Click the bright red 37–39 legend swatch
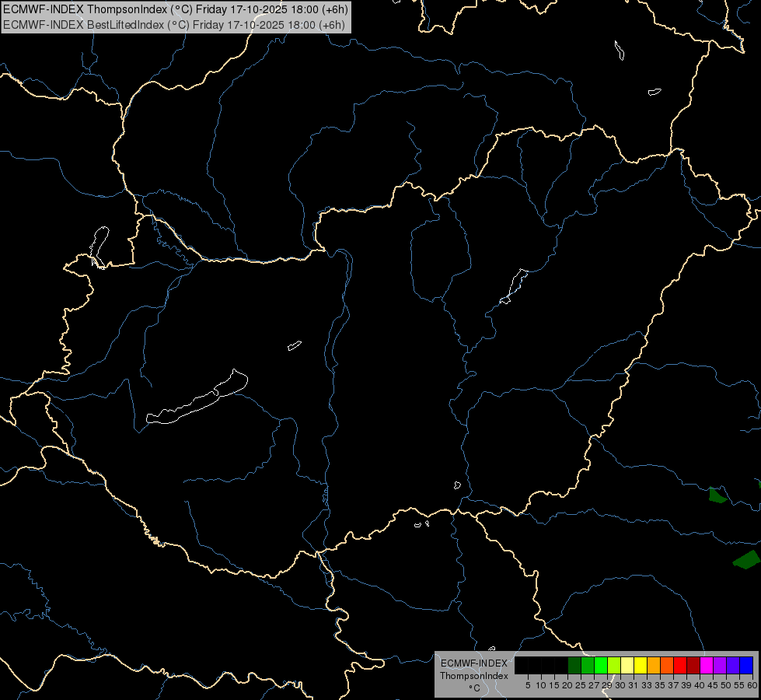Image resolution: width=761 pixels, height=700 pixels. (680, 665)
